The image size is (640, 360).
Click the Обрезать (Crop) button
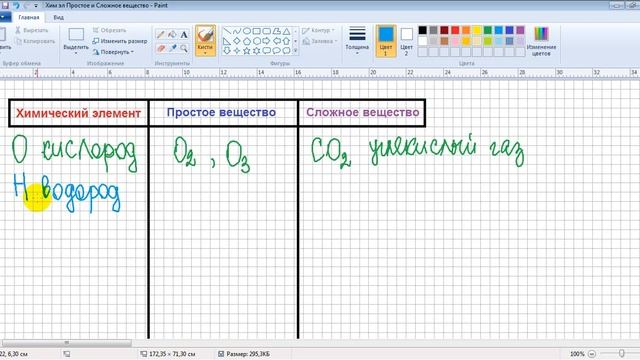pyautogui.click(x=109, y=30)
